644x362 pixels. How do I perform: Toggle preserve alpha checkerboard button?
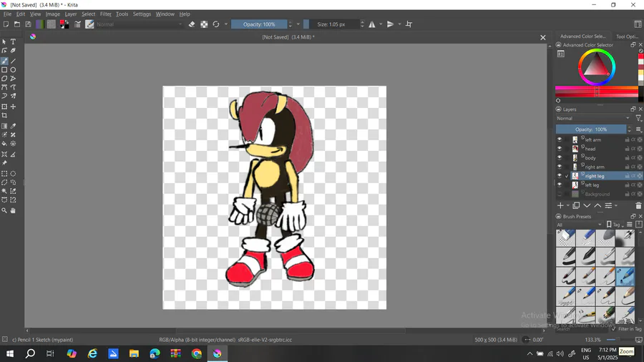(x=204, y=24)
